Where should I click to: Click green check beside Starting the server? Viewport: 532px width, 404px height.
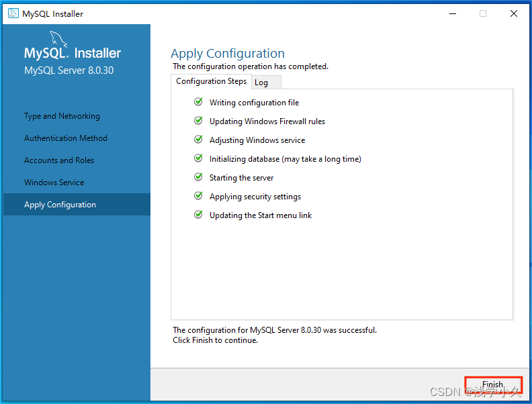198,177
